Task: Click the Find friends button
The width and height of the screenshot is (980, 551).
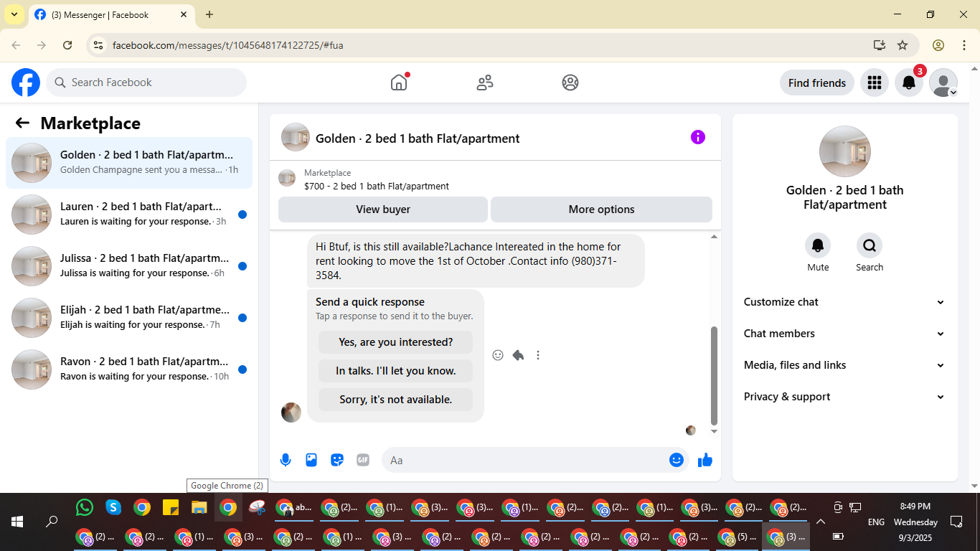Action: 817,83
